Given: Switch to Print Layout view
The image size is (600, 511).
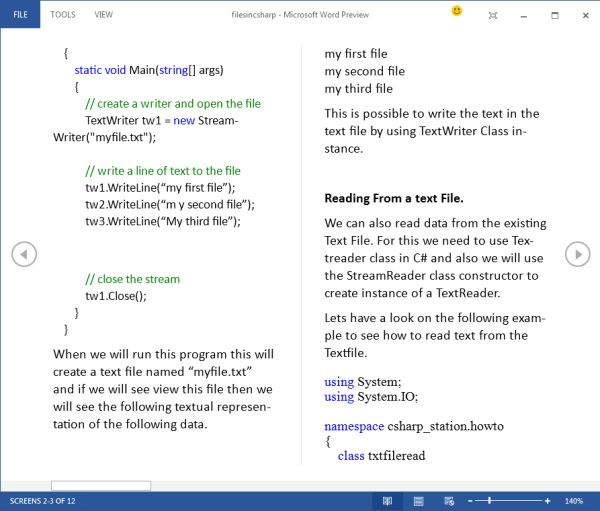Looking at the screenshot, I should coord(419,501).
